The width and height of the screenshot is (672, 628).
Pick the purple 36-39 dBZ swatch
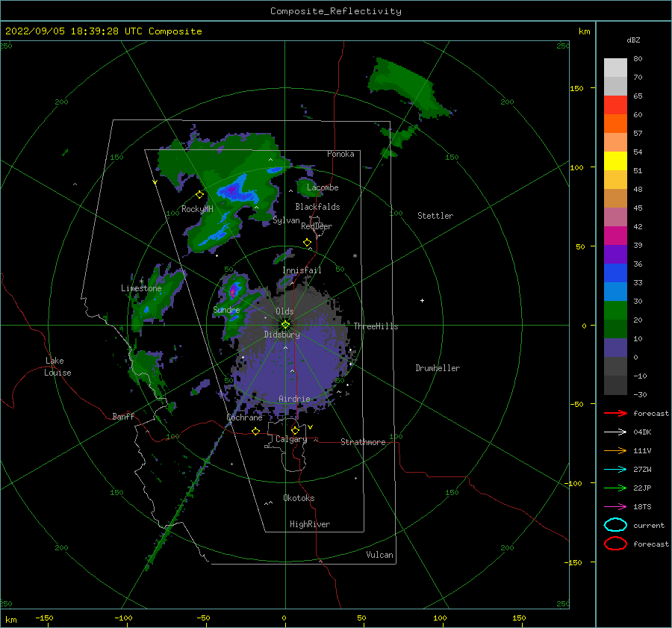pyautogui.click(x=615, y=255)
